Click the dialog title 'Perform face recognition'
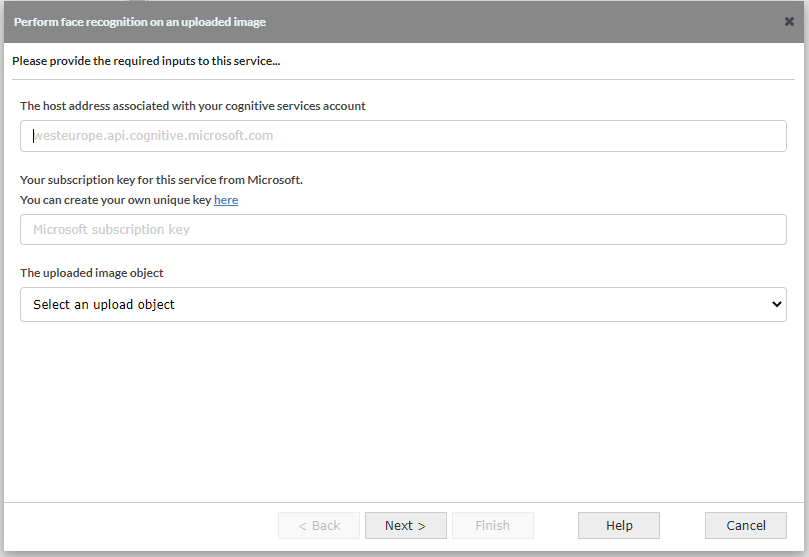 coord(140,21)
